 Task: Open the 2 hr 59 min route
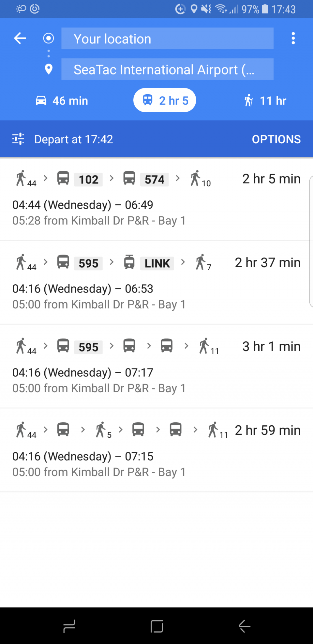pos(156,450)
